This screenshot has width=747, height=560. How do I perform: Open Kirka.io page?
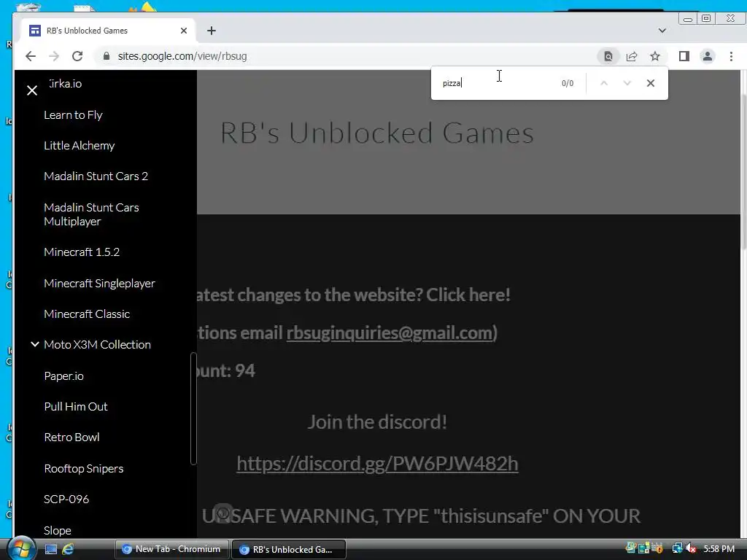coord(65,84)
